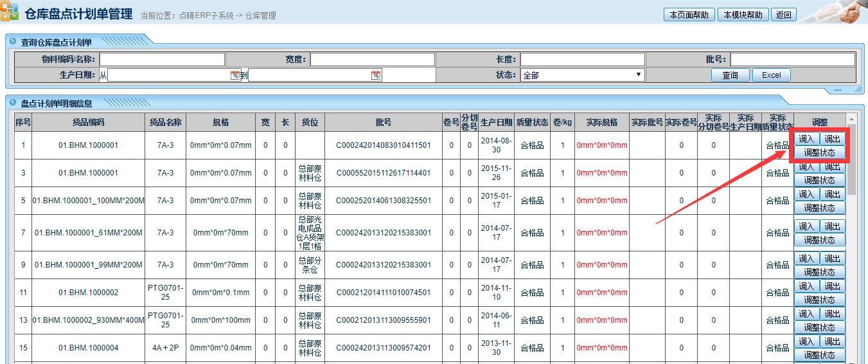
Task: Click the round icon beside 查询仓库盘点计划单
Action: [13, 41]
